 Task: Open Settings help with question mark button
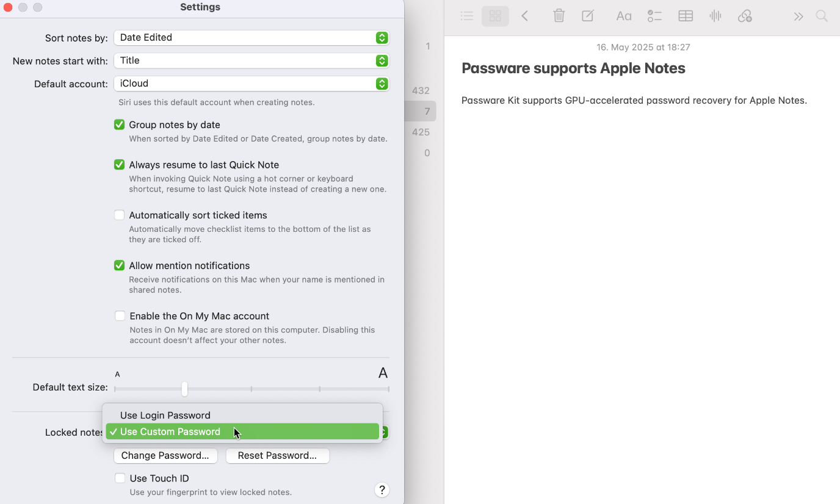(382, 490)
